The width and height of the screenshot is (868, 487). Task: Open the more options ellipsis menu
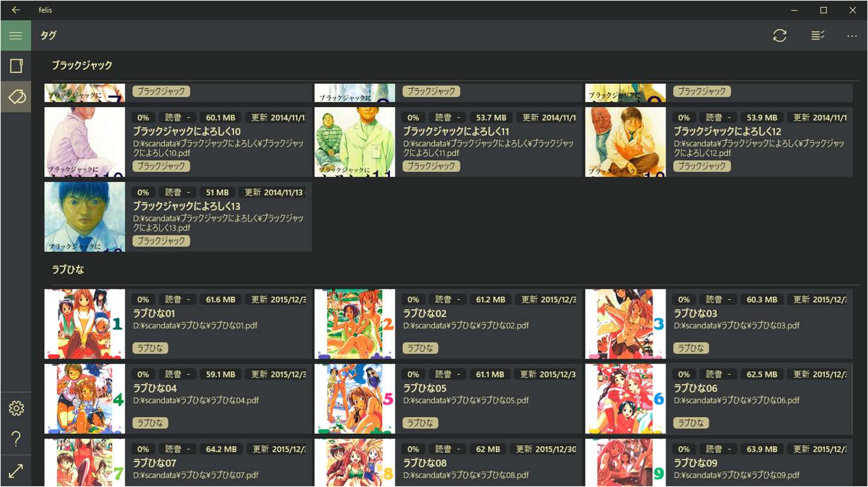[x=852, y=36]
